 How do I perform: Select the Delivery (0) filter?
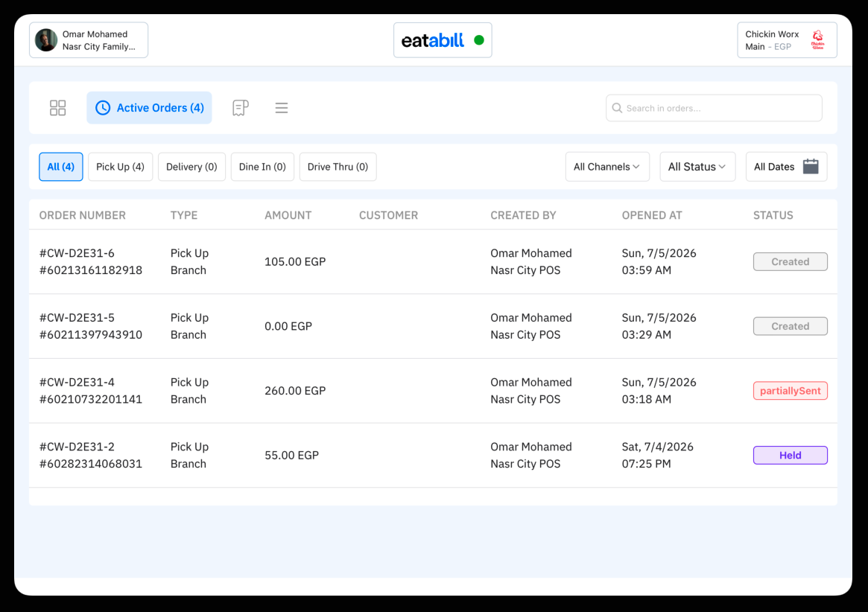click(191, 167)
